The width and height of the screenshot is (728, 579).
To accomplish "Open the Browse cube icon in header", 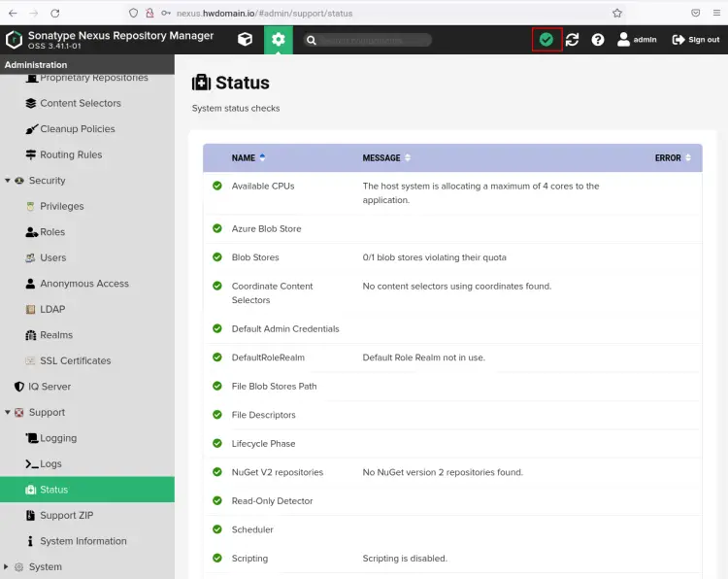I will [x=245, y=40].
